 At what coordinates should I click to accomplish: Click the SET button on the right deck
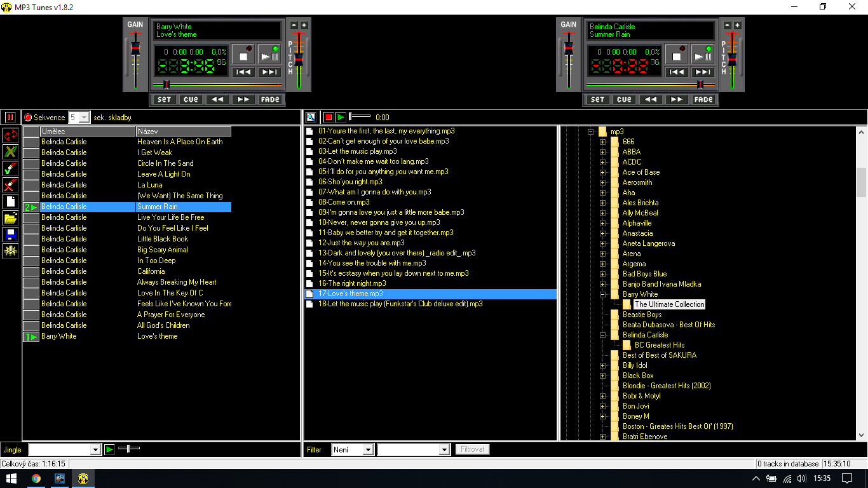point(598,100)
